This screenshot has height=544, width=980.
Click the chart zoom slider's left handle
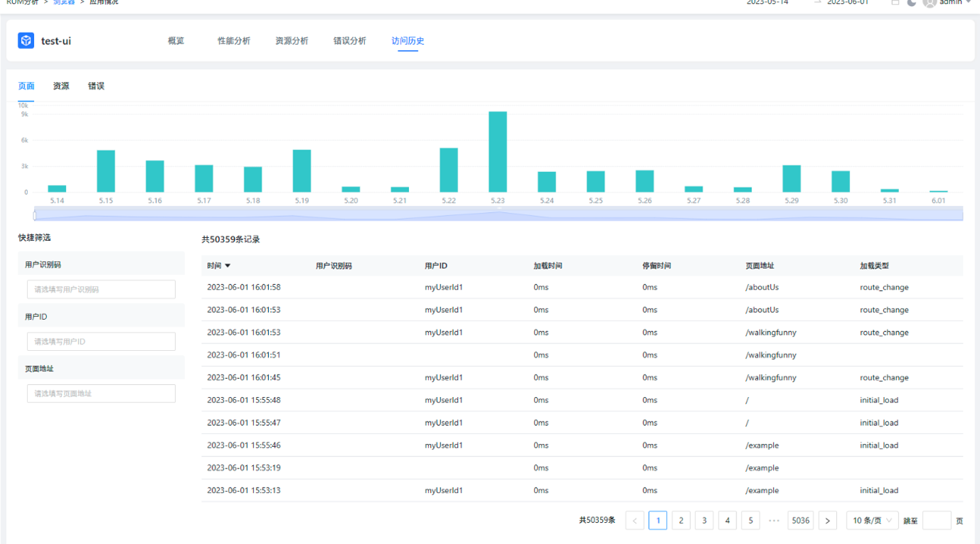click(35, 216)
